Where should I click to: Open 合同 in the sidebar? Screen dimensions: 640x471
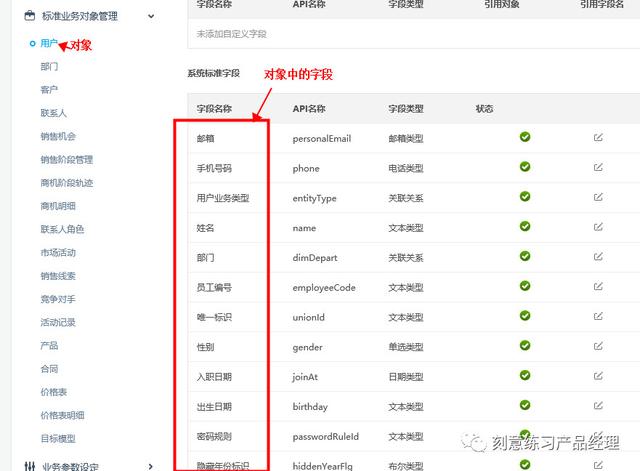[x=49, y=369]
